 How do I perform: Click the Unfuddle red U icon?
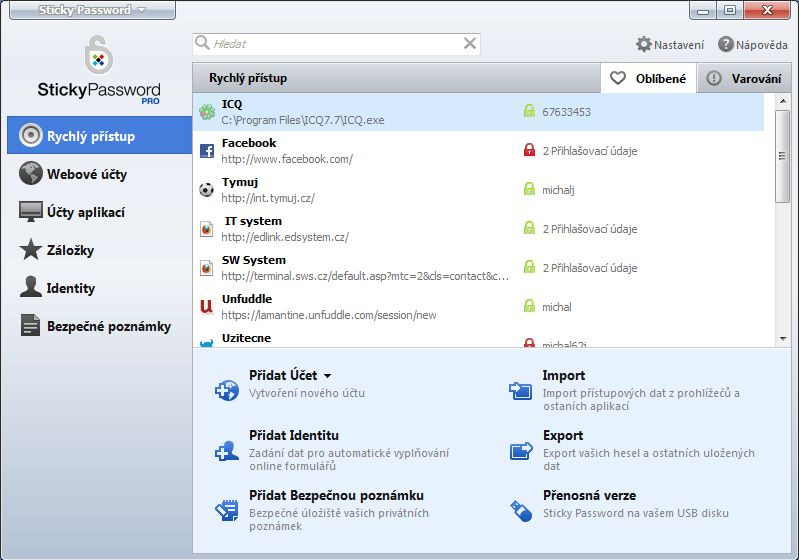pyautogui.click(x=206, y=306)
